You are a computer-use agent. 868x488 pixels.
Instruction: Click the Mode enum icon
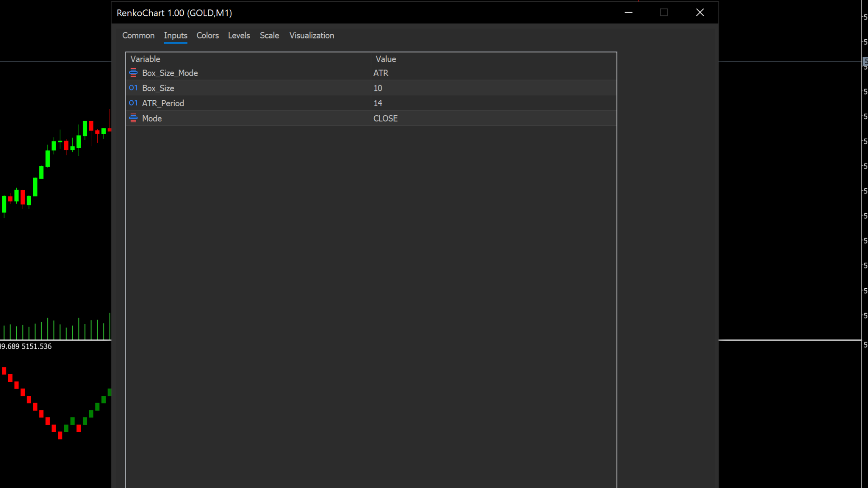tap(133, 118)
